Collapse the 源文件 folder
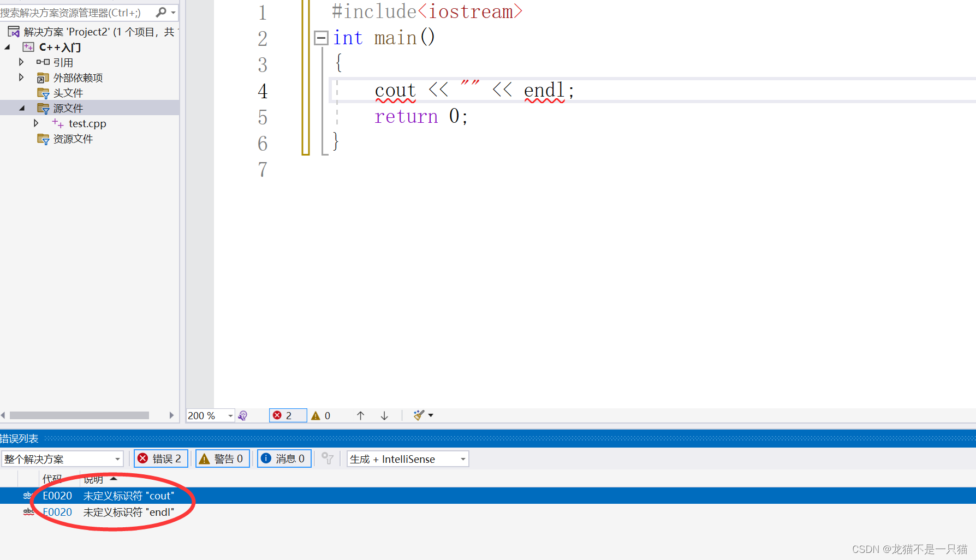The width and height of the screenshot is (976, 560). click(22, 108)
